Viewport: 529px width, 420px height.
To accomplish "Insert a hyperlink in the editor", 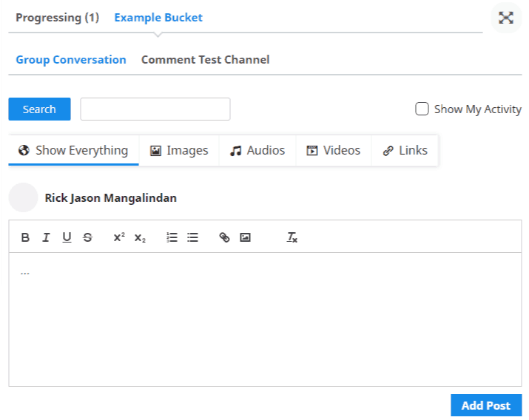I will (x=224, y=237).
